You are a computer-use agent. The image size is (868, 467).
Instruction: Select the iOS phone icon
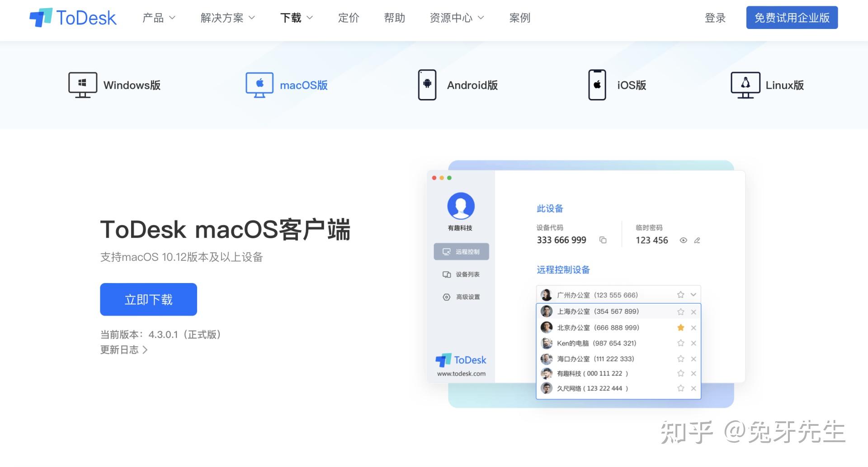coord(597,85)
